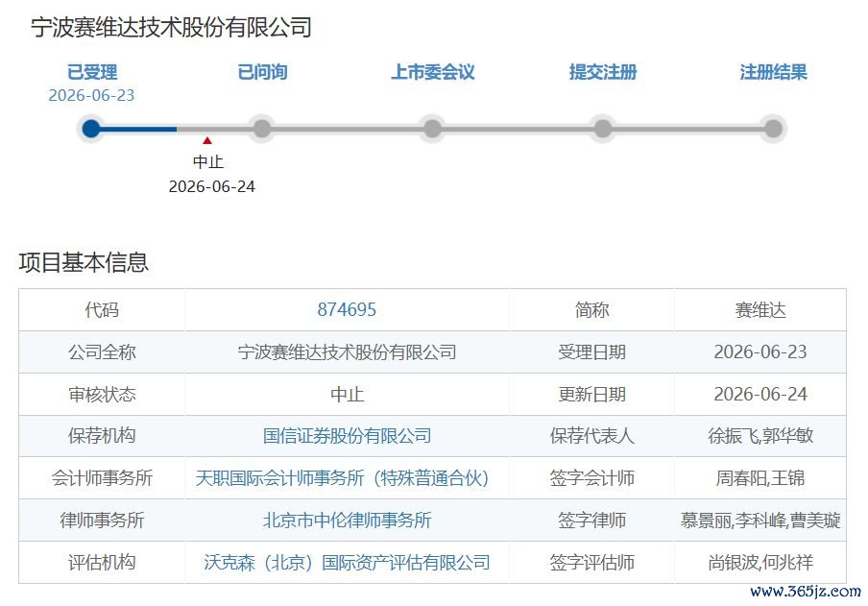This screenshot has width=868, height=606.
Task: Select the 已受理 stage label
Action: [92, 72]
